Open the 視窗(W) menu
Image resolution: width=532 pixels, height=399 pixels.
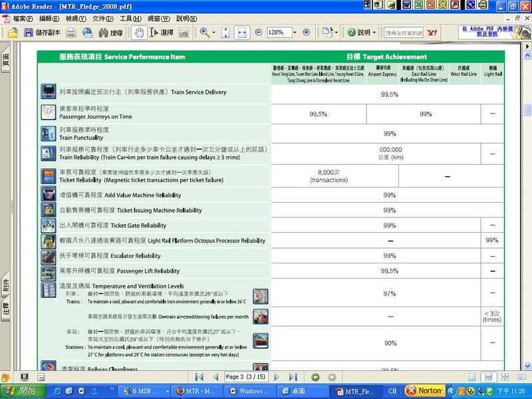click(159, 19)
